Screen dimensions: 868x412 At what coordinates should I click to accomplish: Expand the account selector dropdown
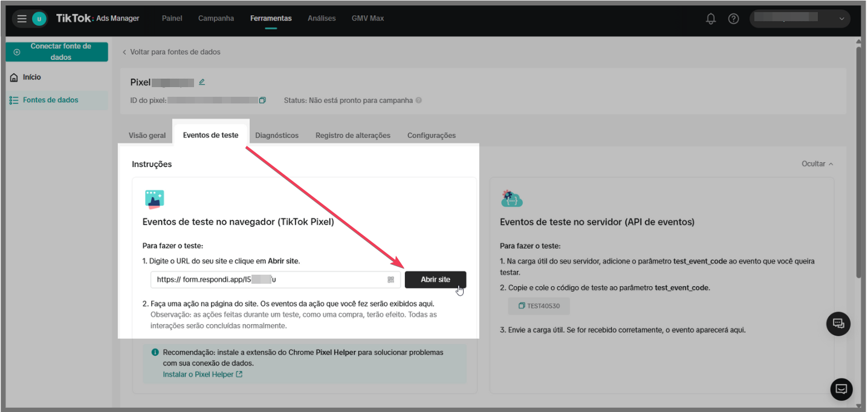click(x=800, y=19)
